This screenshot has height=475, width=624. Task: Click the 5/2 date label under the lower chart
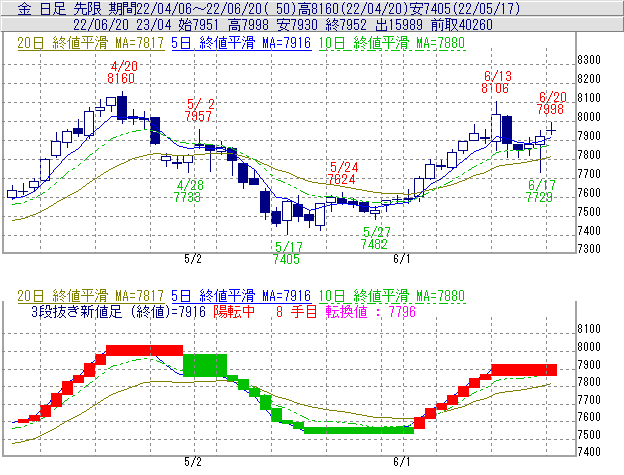pos(193,461)
